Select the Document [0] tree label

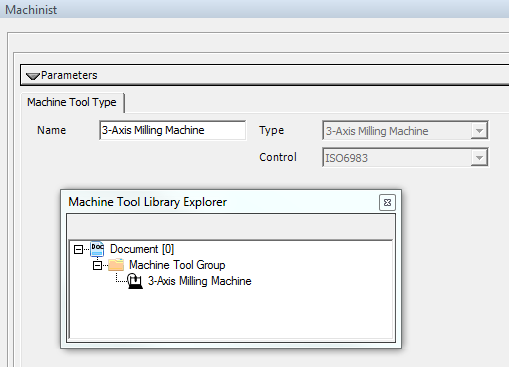[142, 249]
